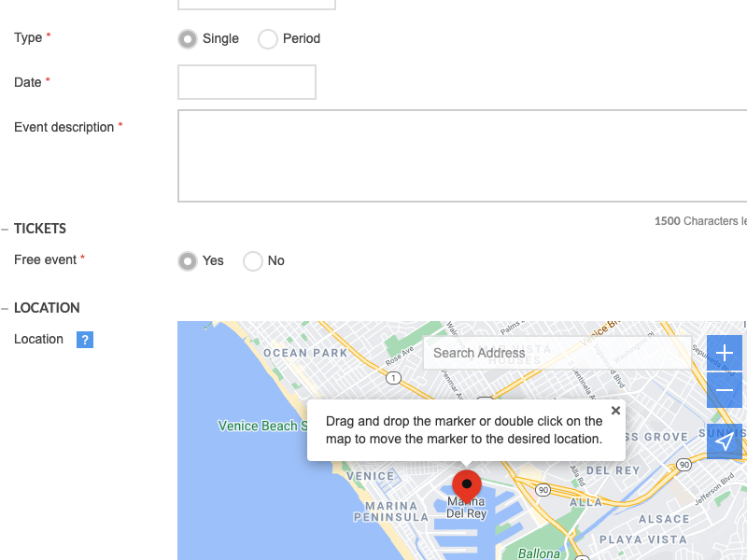The width and height of the screenshot is (747, 560).
Task: Click the DEL REY map label
Action: (x=613, y=470)
